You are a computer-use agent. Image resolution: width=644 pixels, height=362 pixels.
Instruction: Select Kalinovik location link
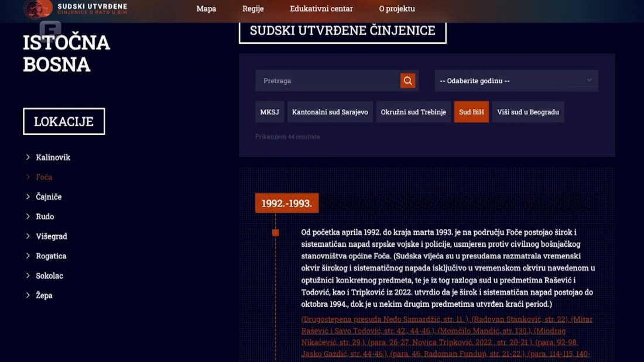pos(53,157)
